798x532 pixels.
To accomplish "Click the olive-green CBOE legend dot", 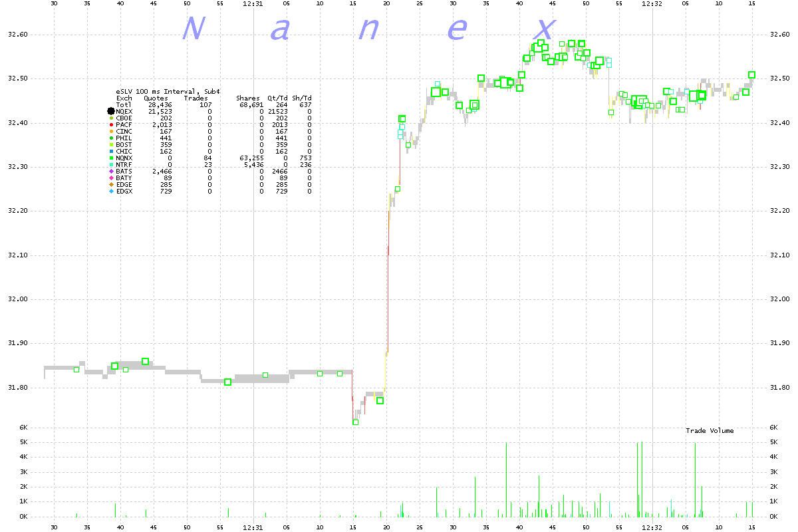I will pos(112,118).
